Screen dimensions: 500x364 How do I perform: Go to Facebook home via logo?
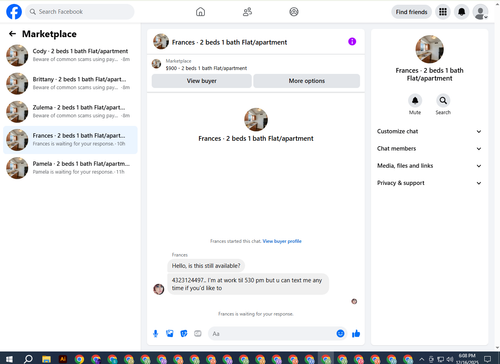click(14, 12)
